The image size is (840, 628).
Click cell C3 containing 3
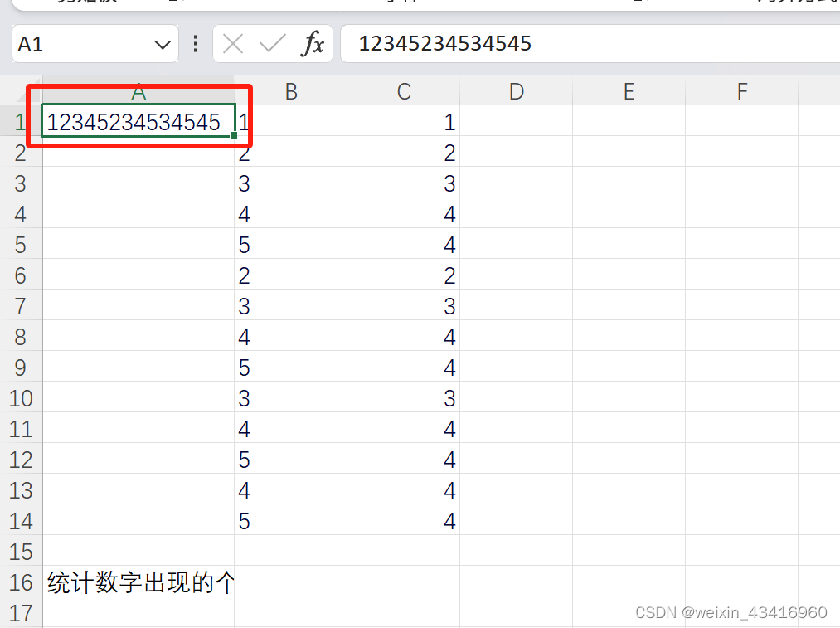pyautogui.click(x=403, y=184)
